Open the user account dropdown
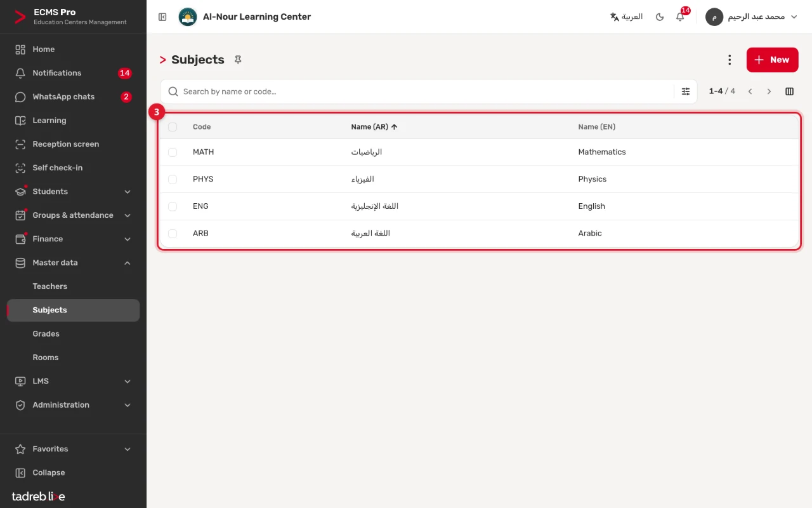This screenshot has width=812, height=508. [x=752, y=17]
